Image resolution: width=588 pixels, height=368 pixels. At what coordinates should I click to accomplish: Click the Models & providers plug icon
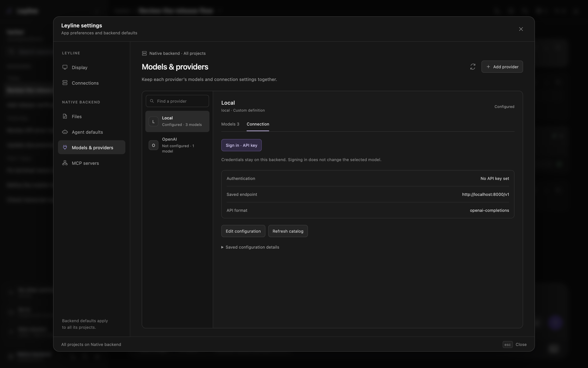[x=65, y=147]
